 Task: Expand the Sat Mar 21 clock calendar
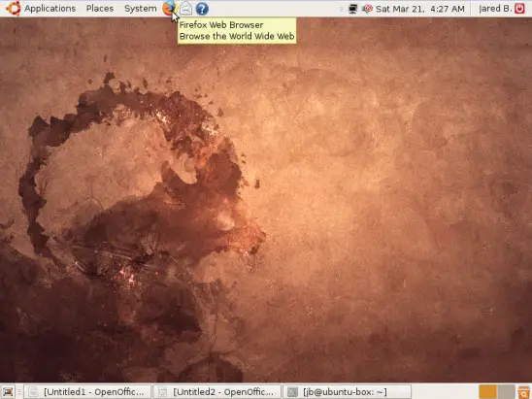click(420, 9)
